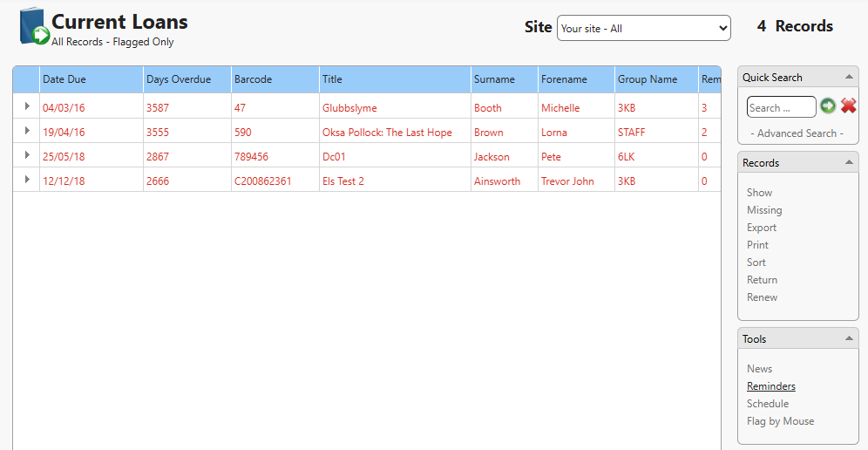Expand the Els Test 2 loan row
This screenshot has width=868, height=450.
point(27,180)
